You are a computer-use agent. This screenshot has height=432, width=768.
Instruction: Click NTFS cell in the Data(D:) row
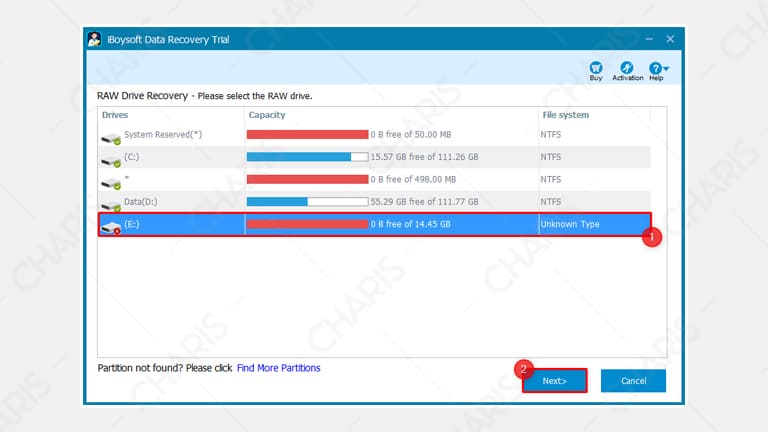pyautogui.click(x=551, y=201)
